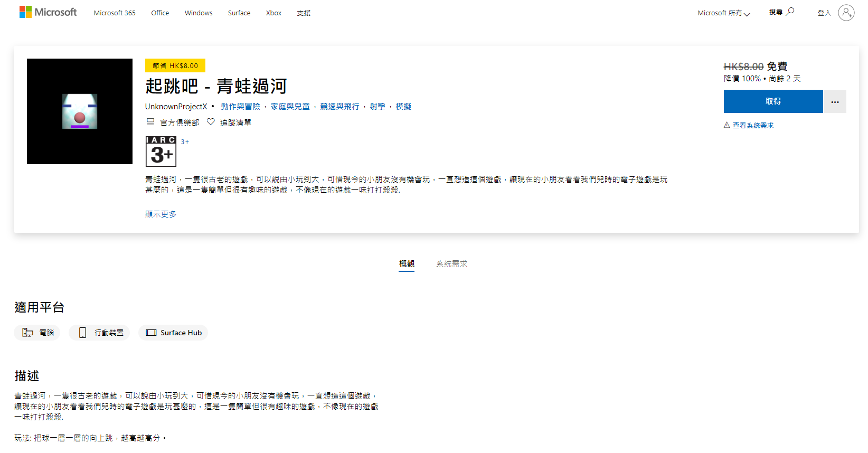Click the 模擬 category link
Image resolution: width=868 pixels, height=453 pixels.
tap(403, 106)
